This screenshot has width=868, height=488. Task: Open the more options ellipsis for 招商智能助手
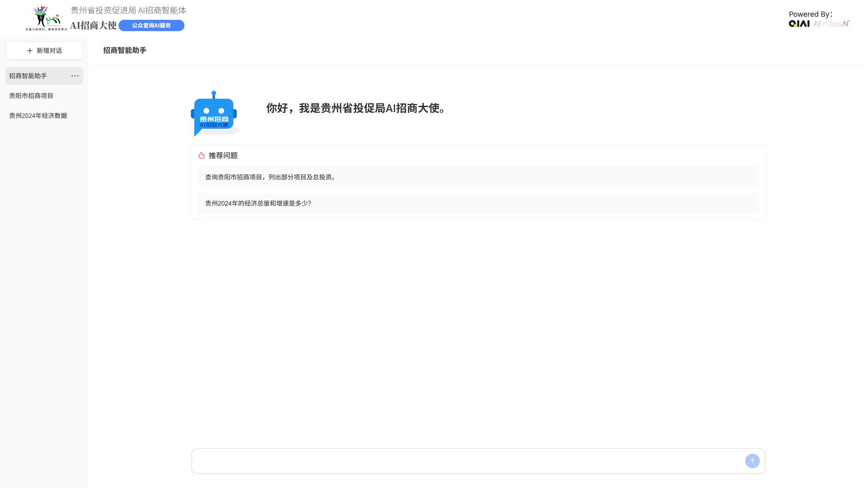click(x=75, y=76)
